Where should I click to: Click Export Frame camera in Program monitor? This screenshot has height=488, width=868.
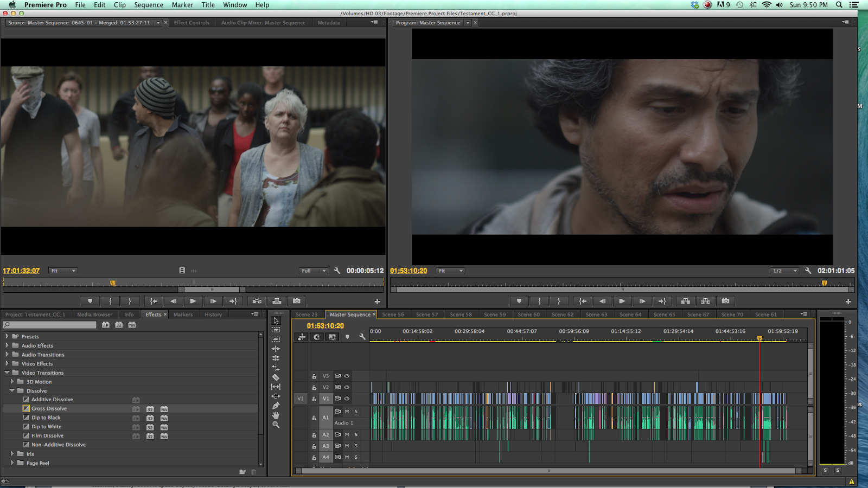(x=725, y=301)
